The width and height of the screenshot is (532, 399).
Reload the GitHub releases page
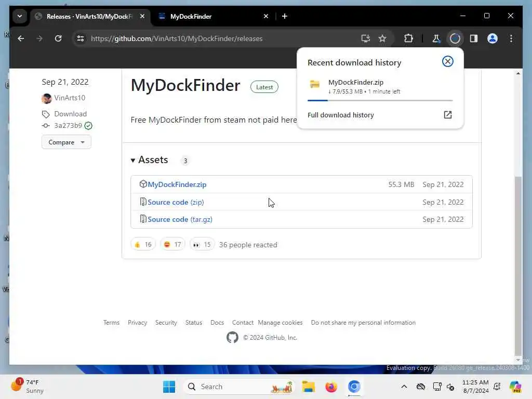pos(58,38)
